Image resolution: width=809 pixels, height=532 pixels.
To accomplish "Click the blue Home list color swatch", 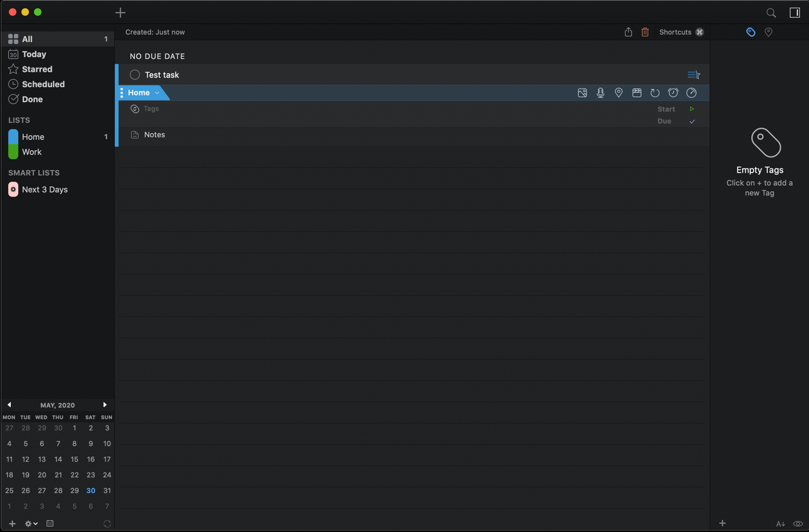I will tap(13, 137).
